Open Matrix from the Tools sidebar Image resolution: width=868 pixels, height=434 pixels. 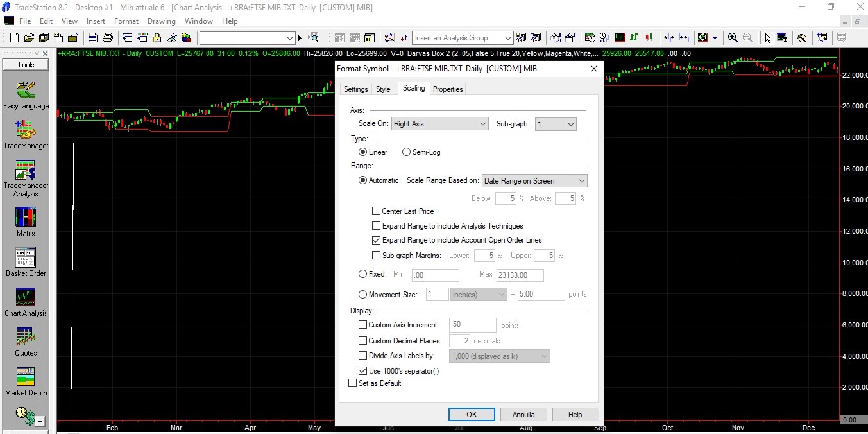tap(26, 221)
